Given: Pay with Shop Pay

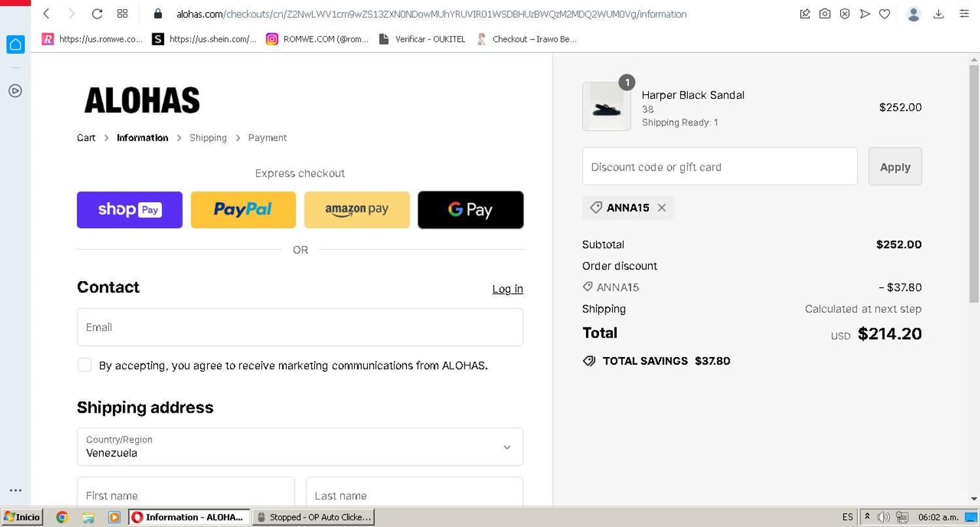Looking at the screenshot, I should [129, 210].
